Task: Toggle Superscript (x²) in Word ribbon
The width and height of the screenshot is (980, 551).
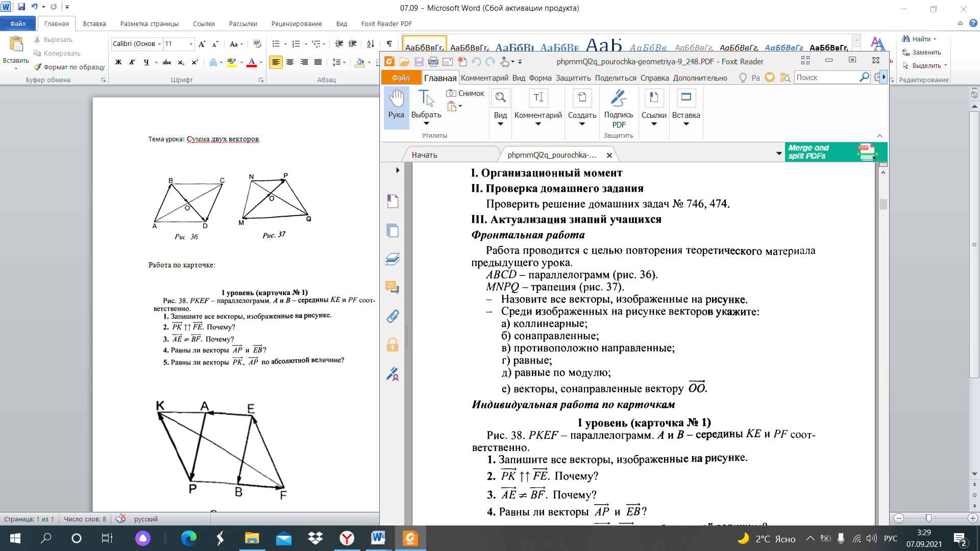Action: 194,62
